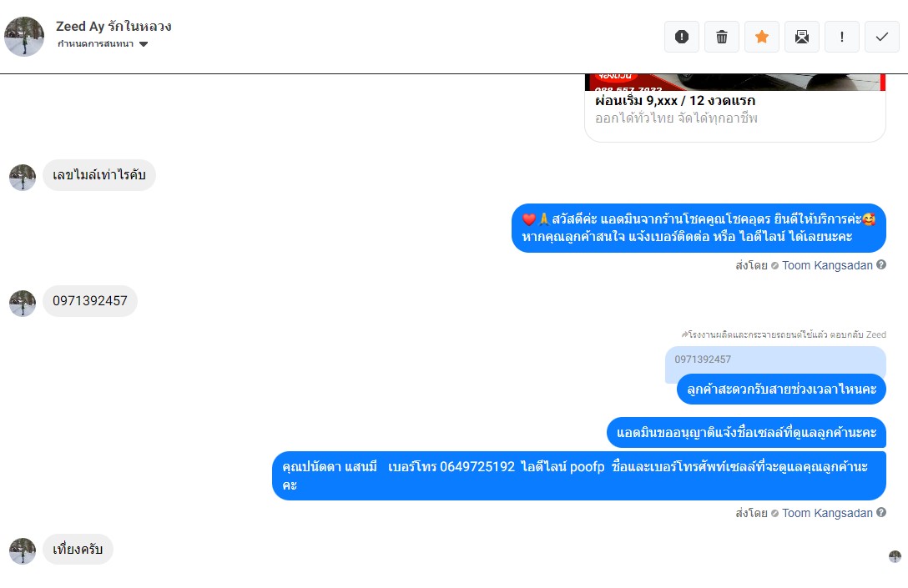Delete conversation with the trash icon
The width and height of the screenshot is (908, 588).
click(722, 37)
